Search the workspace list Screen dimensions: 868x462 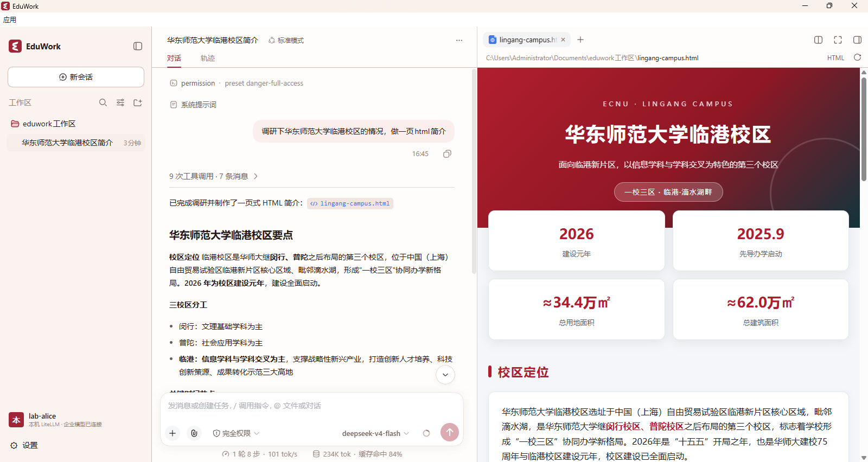pos(103,102)
